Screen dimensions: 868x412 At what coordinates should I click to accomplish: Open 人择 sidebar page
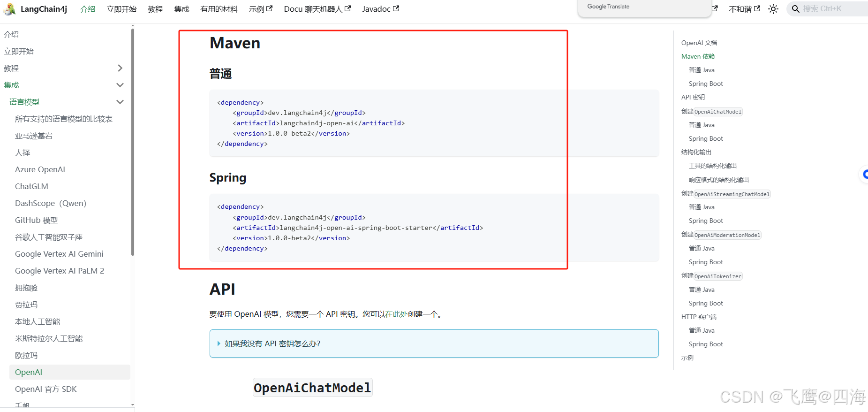[23, 153]
